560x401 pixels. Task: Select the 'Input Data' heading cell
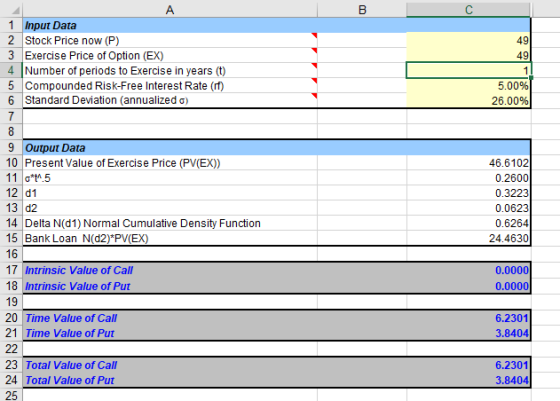(170, 25)
